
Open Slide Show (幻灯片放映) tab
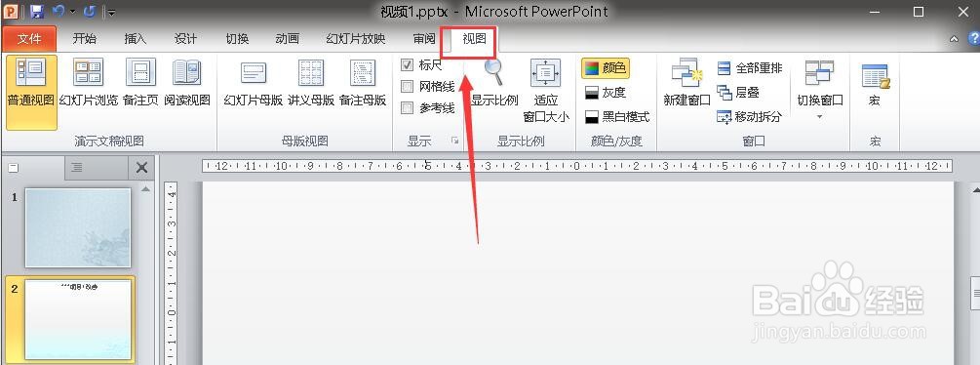click(356, 39)
